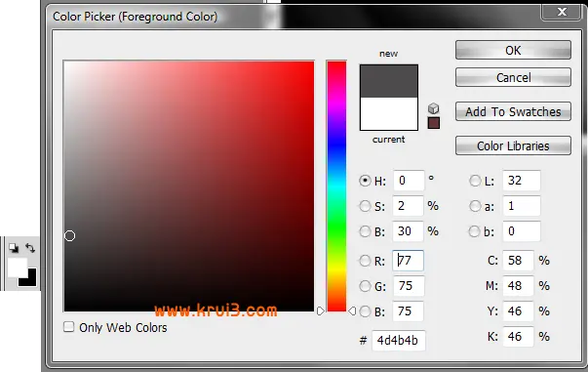Select the B brightness radio button

(x=365, y=231)
